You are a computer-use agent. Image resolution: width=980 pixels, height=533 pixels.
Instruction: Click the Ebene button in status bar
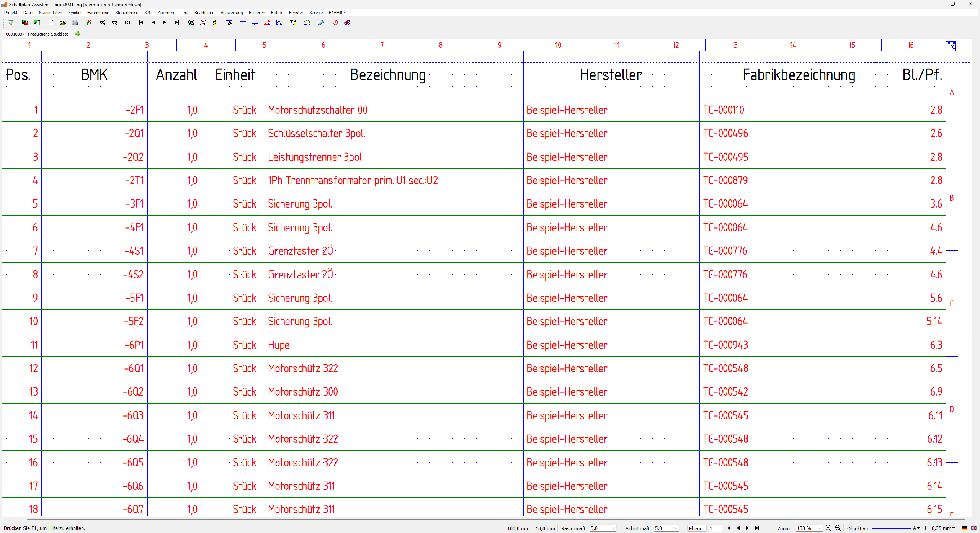coord(696,528)
